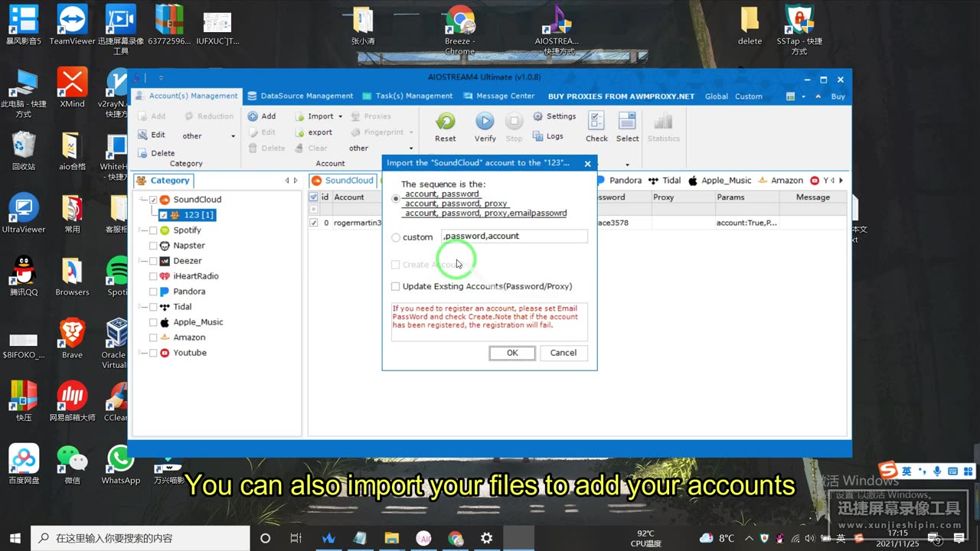Click Windows Start button

click(x=15, y=538)
